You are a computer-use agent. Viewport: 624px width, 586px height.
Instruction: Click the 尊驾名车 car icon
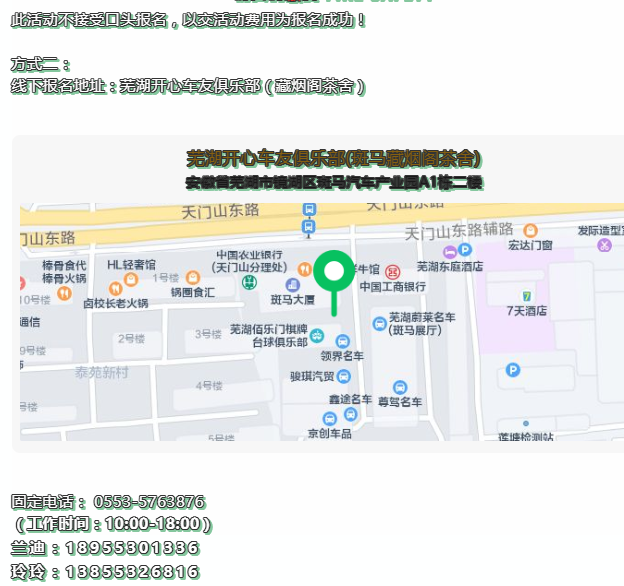coord(400,387)
